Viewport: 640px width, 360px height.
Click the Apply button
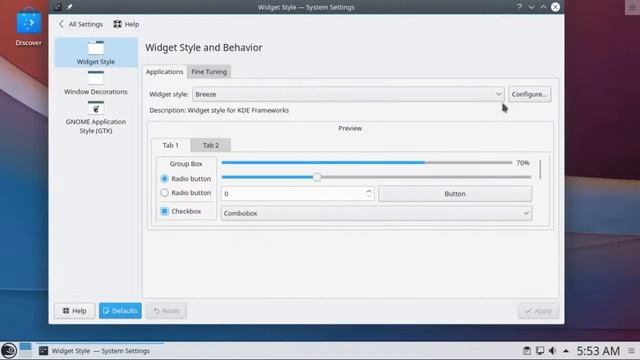(x=538, y=311)
